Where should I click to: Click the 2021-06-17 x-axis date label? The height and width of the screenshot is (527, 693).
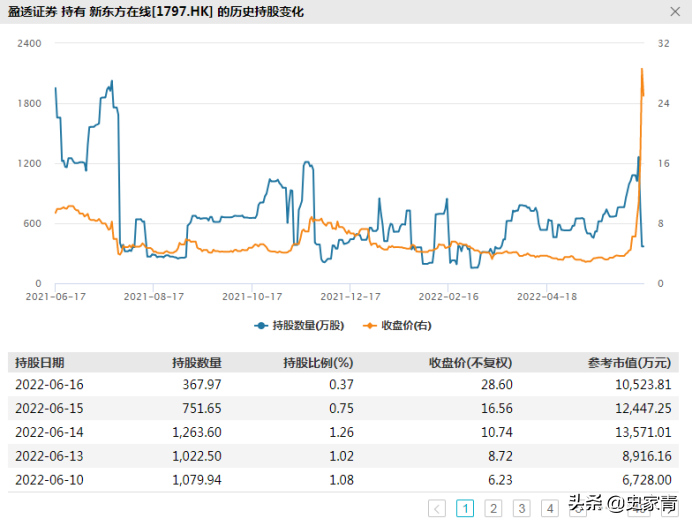(x=56, y=297)
